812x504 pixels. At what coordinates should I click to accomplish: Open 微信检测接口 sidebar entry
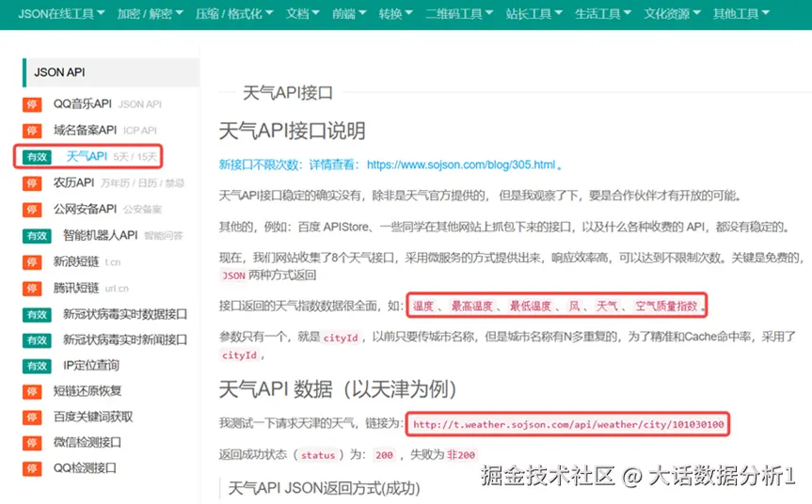(88, 443)
